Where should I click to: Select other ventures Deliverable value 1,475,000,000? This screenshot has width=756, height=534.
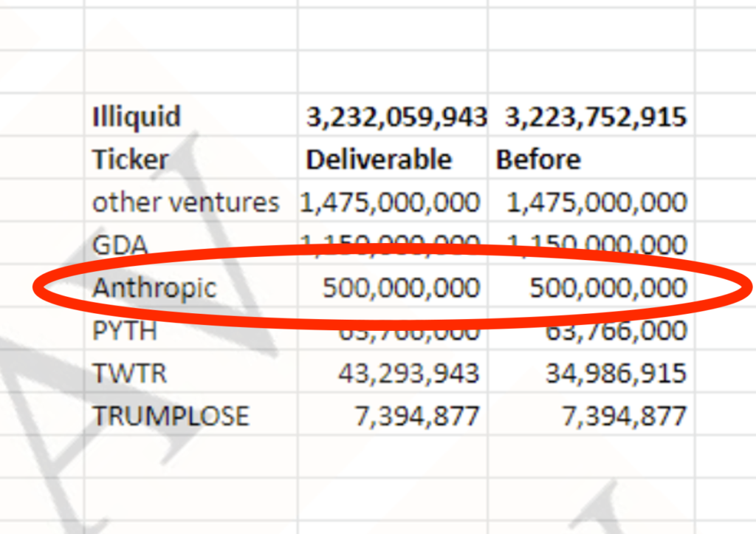tap(393, 200)
